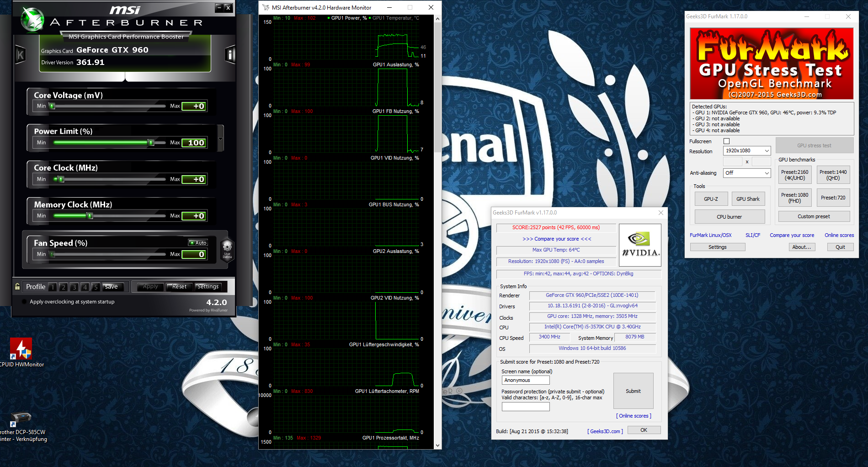
Task: Enable the Fullscreen checkbox in FurMark
Action: pos(726,141)
